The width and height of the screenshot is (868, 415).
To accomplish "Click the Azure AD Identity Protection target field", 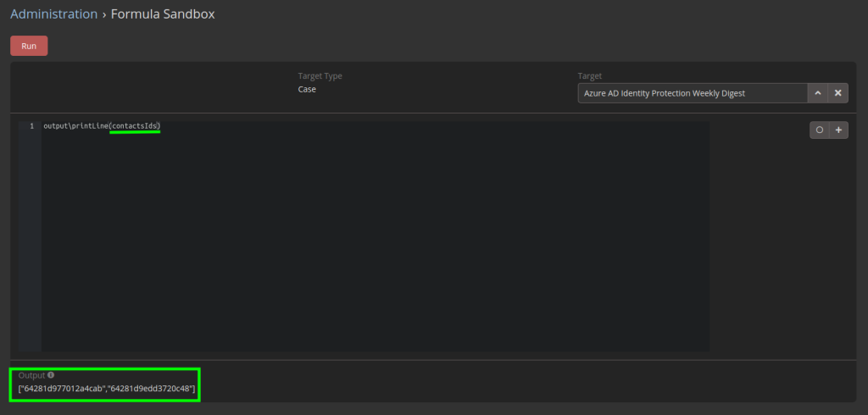I will (693, 93).
